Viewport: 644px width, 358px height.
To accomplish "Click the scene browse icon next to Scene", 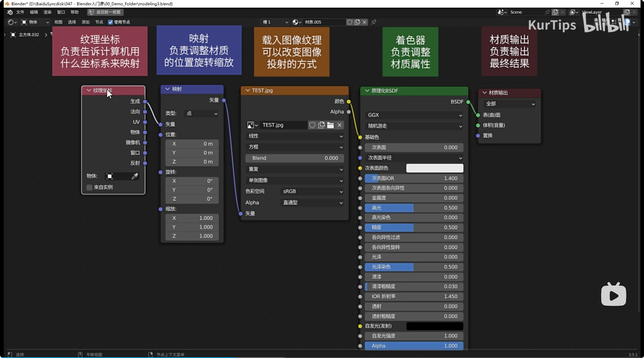I will point(501,12).
